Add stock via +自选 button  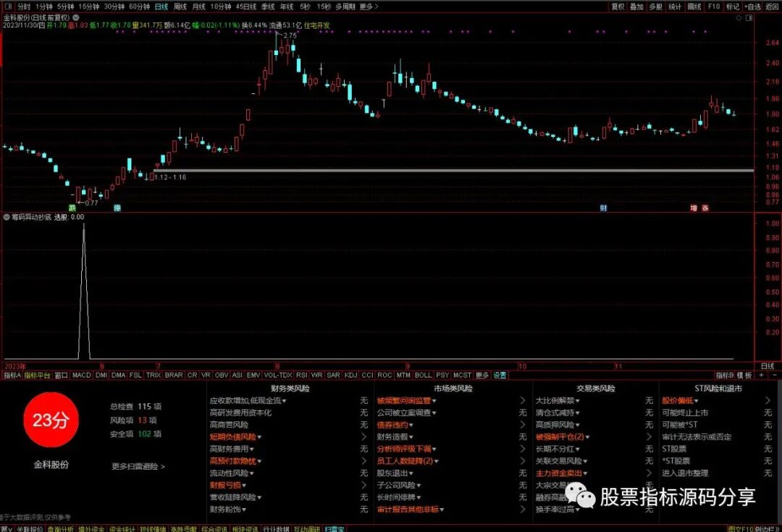[x=752, y=7]
